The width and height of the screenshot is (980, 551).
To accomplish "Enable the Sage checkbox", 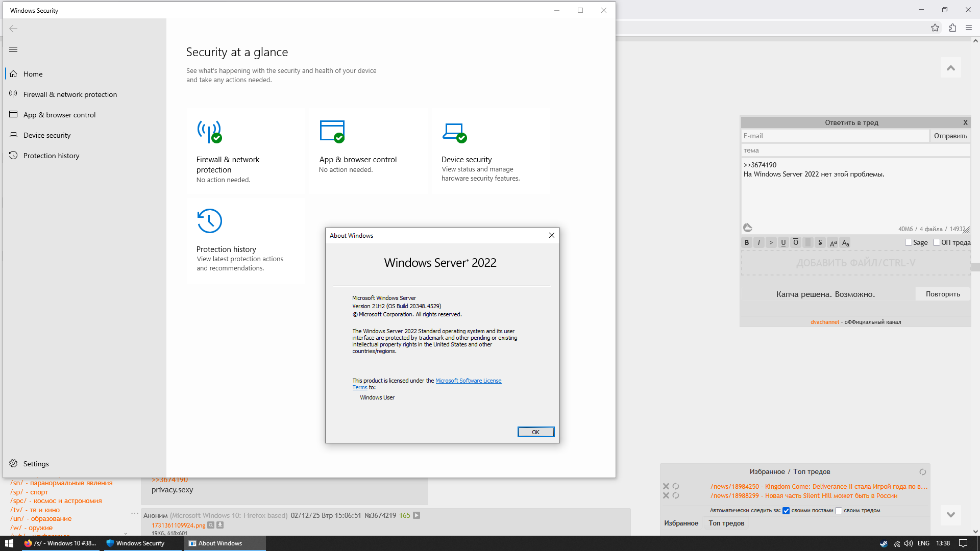I will (909, 243).
